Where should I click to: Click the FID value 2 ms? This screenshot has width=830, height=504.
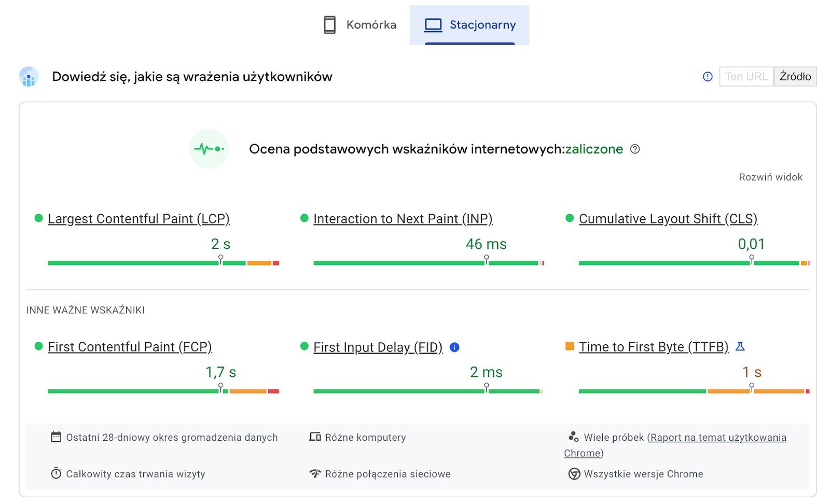[x=486, y=372]
